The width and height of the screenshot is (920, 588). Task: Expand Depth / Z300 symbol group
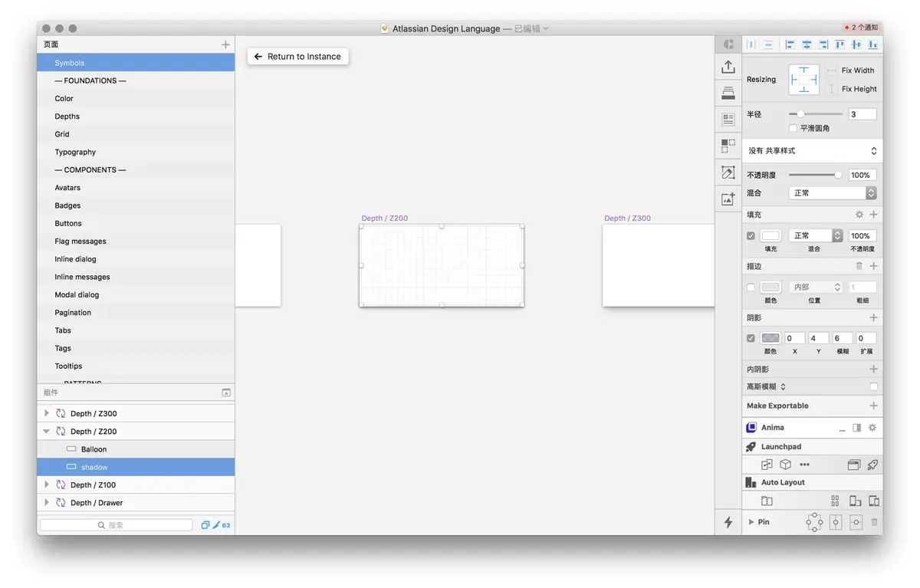click(x=47, y=413)
